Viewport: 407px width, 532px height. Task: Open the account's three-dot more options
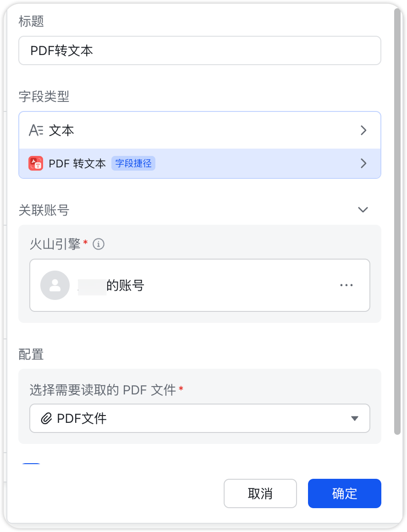tap(346, 285)
